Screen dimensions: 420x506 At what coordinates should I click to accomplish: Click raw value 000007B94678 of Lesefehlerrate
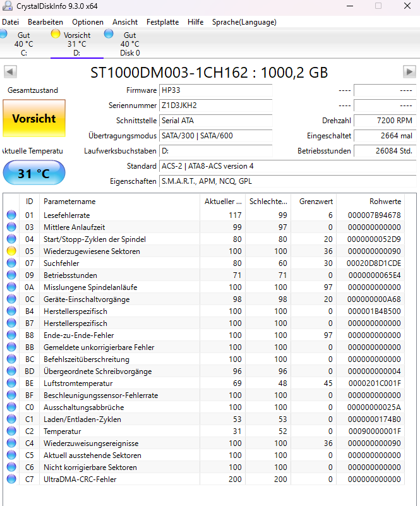[374, 215]
